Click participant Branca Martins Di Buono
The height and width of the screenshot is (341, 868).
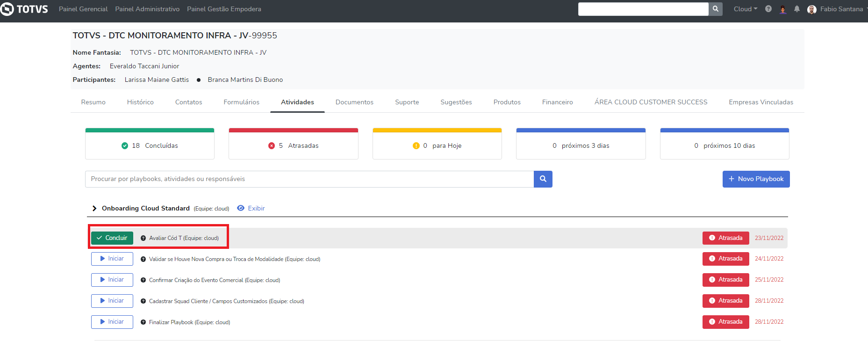[x=245, y=80]
